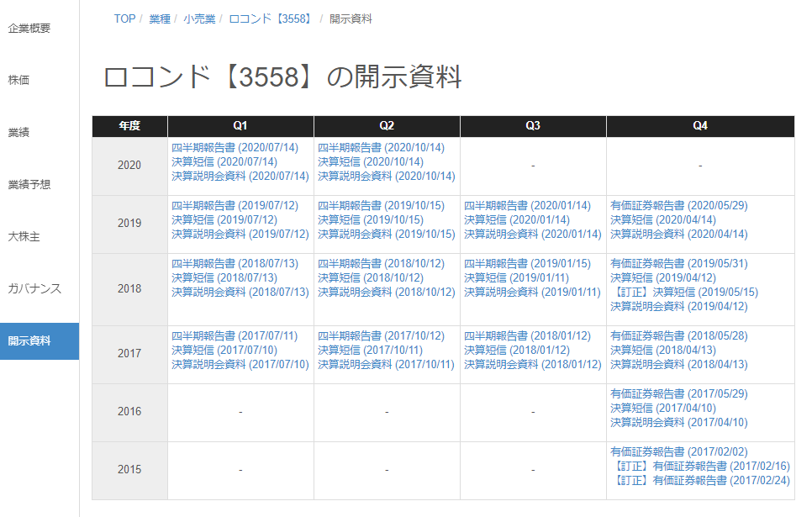Image resolution: width=812 pixels, height=517 pixels.
Task: Select 業績予想 in the sidebar
Action: coord(29,184)
